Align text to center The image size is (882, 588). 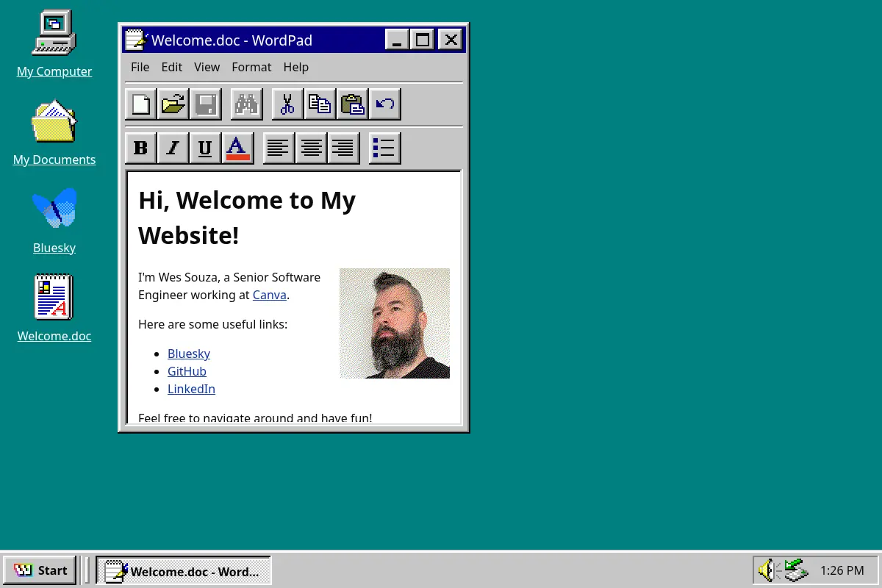[312, 148]
